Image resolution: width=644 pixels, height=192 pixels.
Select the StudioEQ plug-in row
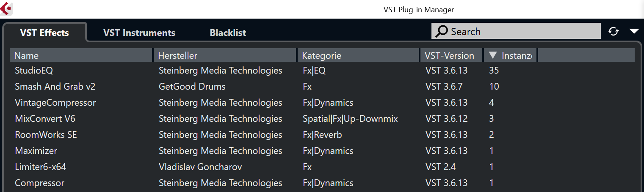(34, 71)
